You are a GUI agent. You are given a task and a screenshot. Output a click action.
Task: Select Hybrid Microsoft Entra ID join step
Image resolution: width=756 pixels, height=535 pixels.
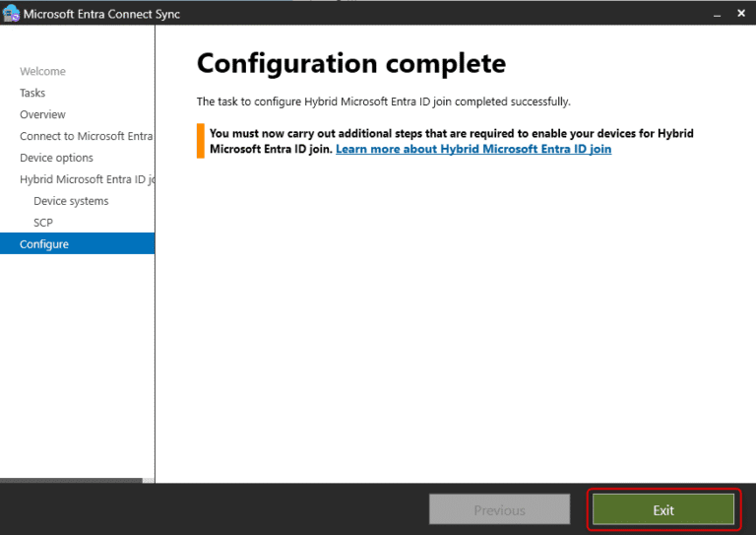[87, 179]
